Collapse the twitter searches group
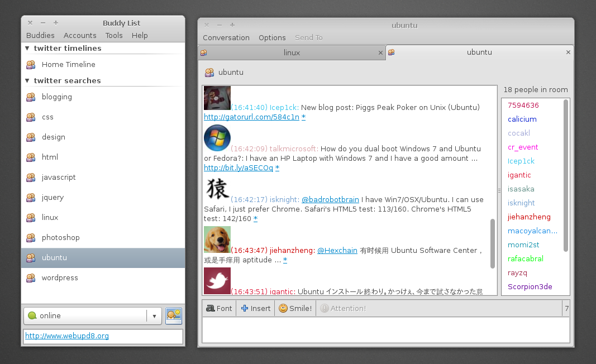The width and height of the screenshot is (596, 364). (x=27, y=80)
